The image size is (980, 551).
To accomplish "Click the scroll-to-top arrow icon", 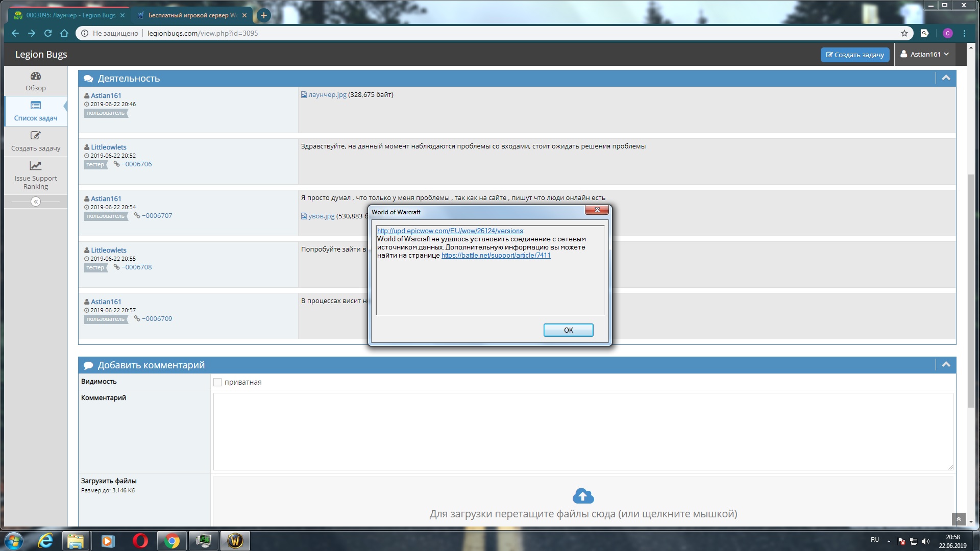I will 959,519.
